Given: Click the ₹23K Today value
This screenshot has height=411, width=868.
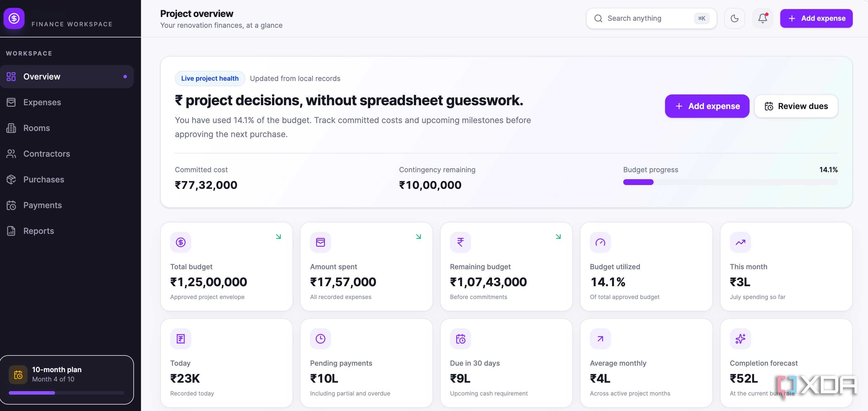Looking at the screenshot, I should point(185,378).
